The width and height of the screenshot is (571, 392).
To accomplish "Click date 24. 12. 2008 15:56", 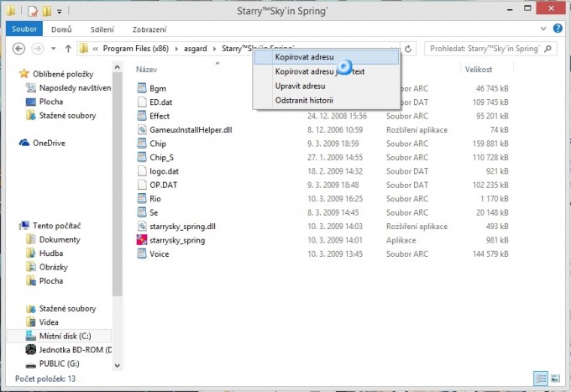I will tap(337, 116).
